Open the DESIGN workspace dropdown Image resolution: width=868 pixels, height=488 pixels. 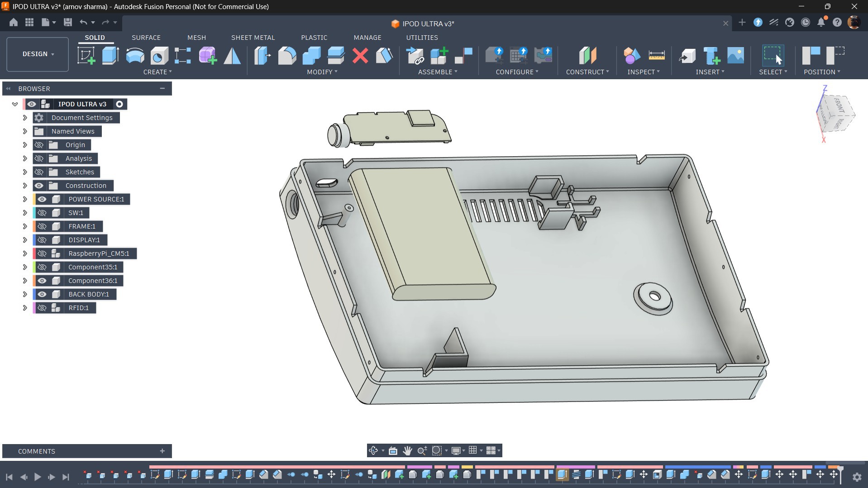[38, 54]
